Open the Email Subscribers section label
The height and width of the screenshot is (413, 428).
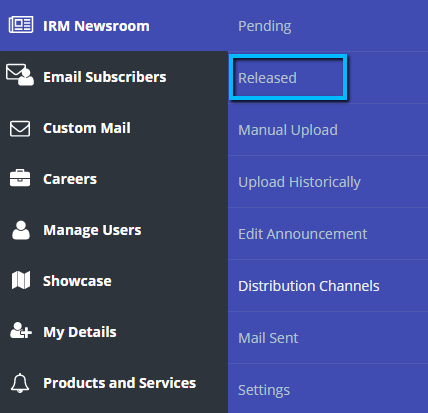click(x=105, y=77)
